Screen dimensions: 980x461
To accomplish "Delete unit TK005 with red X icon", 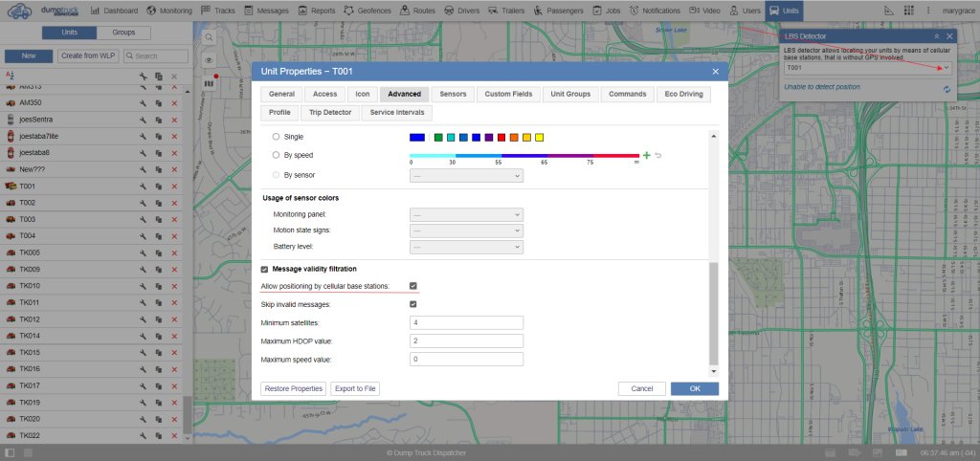I will [174, 252].
